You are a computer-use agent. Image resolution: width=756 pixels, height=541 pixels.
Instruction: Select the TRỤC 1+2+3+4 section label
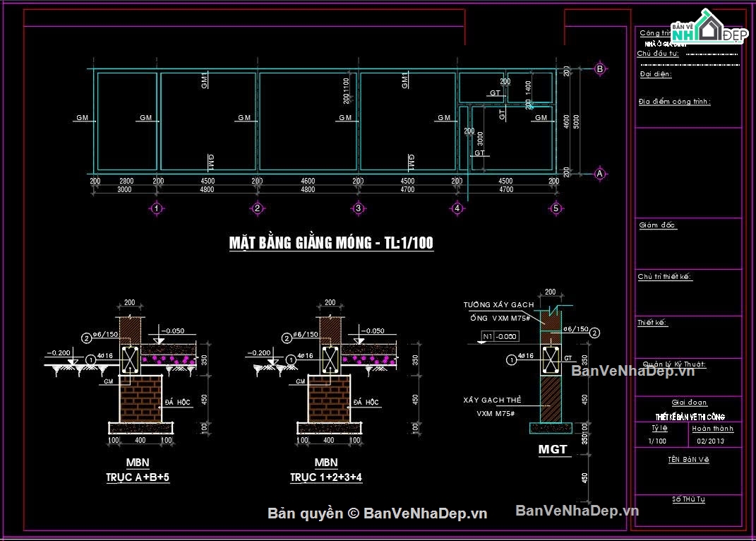coord(326,477)
